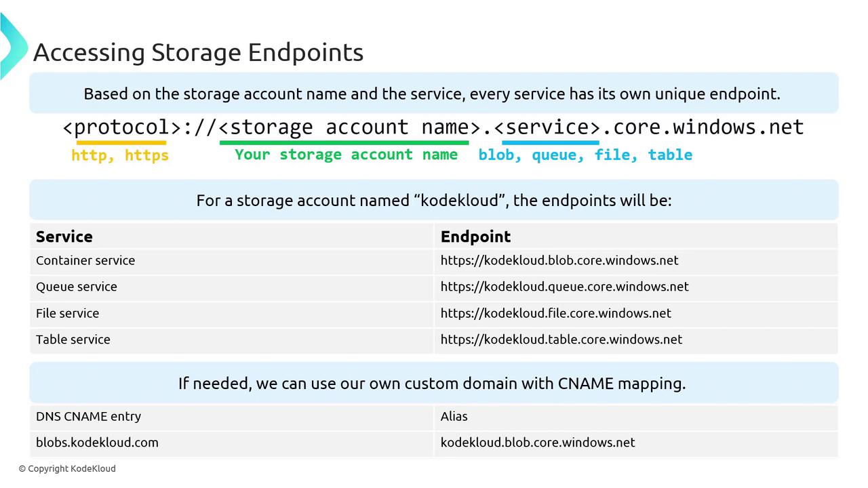Image resolution: width=868 pixels, height=488 pixels.
Task: Open the kodekloud file endpoint URL
Action: tap(555, 313)
